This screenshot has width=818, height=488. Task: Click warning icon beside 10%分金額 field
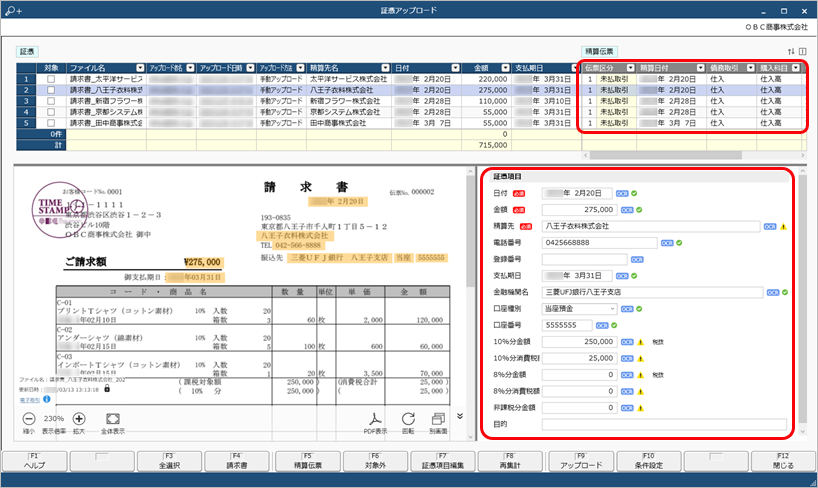point(641,342)
